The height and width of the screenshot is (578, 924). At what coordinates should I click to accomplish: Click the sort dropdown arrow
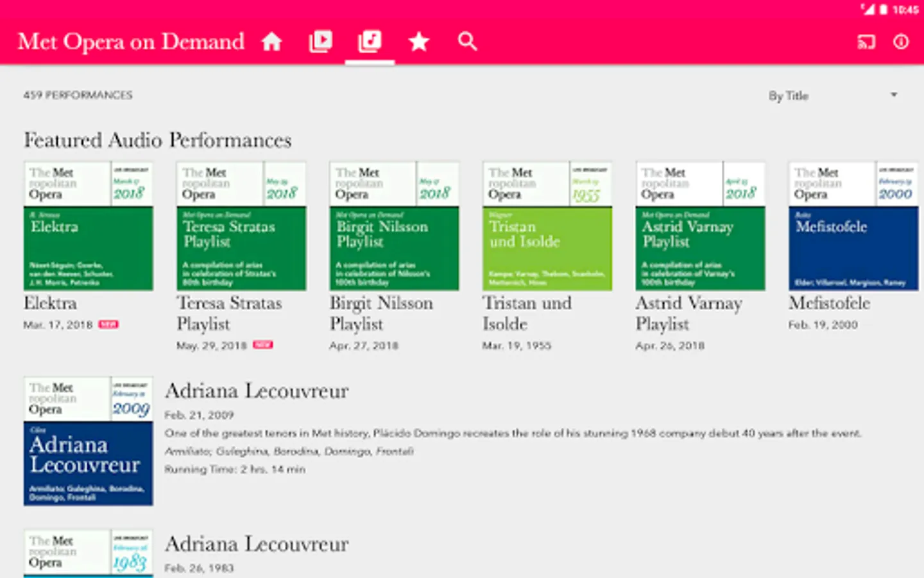(x=894, y=95)
